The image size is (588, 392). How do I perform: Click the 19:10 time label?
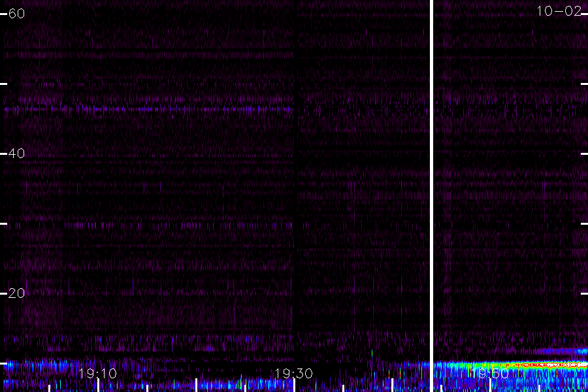(x=98, y=374)
